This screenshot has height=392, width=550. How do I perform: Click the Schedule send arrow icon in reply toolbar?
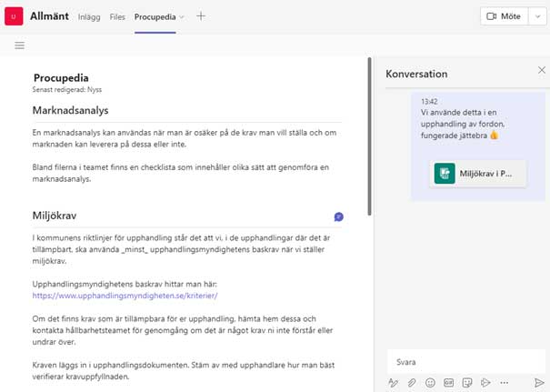coord(485,383)
